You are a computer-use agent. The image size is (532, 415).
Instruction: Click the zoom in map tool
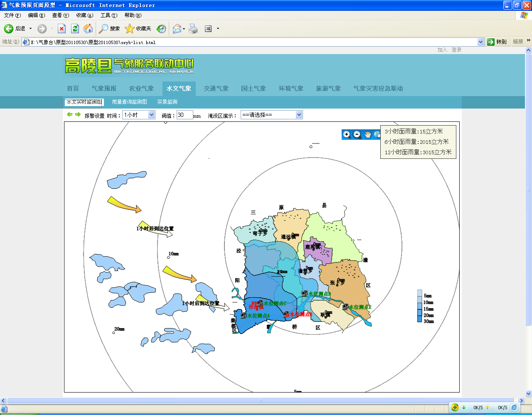(347, 134)
